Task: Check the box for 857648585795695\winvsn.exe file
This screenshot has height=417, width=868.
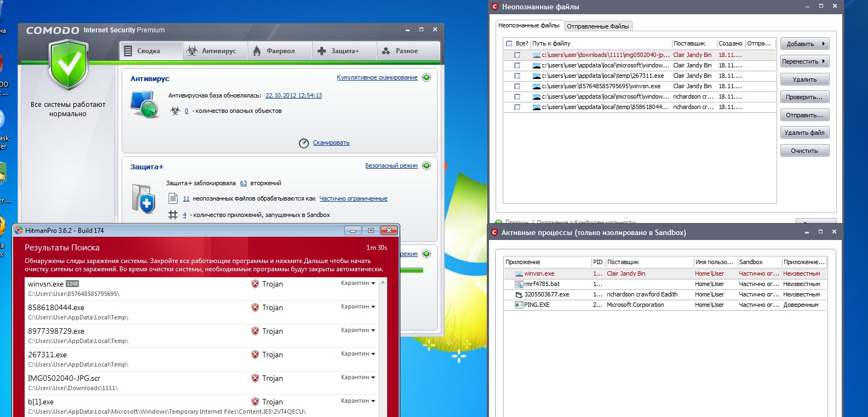Action: 517,87
